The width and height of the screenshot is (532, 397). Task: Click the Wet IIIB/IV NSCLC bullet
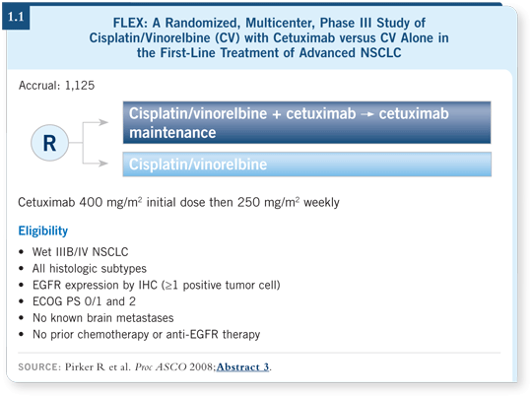coord(81,252)
